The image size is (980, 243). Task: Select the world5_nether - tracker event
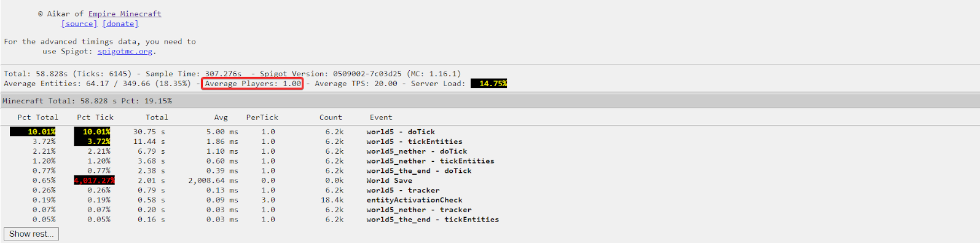coord(419,210)
